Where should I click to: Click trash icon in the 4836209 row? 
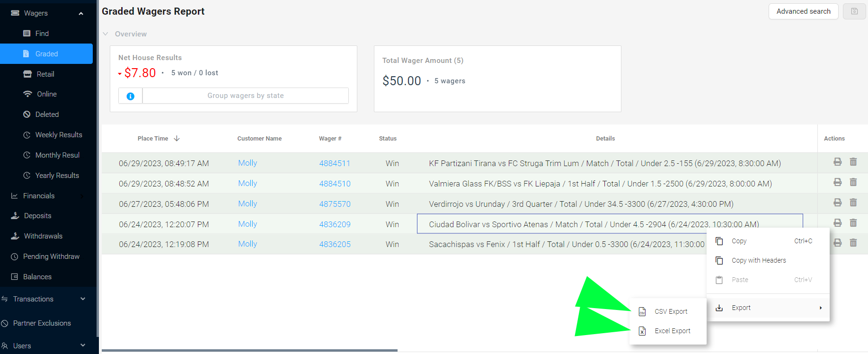coord(853,223)
